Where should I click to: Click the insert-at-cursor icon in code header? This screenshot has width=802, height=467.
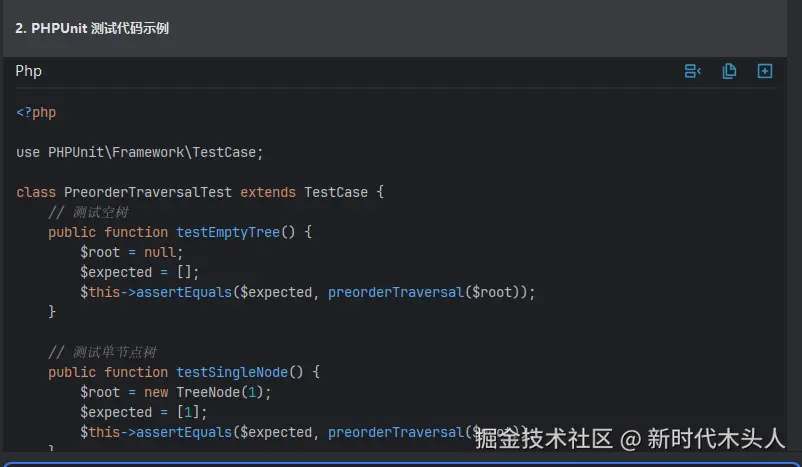(x=693, y=71)
